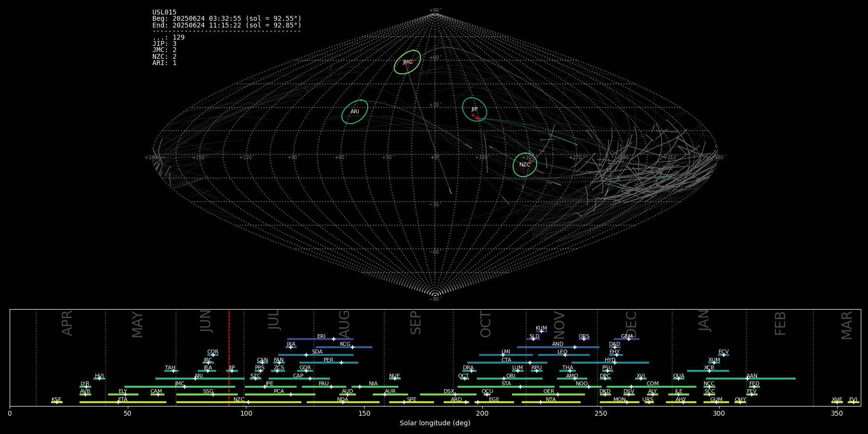This screenshot has width=868, height=434.
Task: Click the LEO shower bar label
Action: pos(563,352)
